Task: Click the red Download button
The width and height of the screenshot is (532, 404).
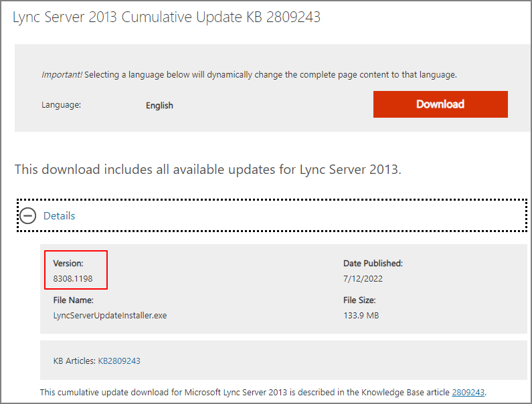Action: pos(440,104)
